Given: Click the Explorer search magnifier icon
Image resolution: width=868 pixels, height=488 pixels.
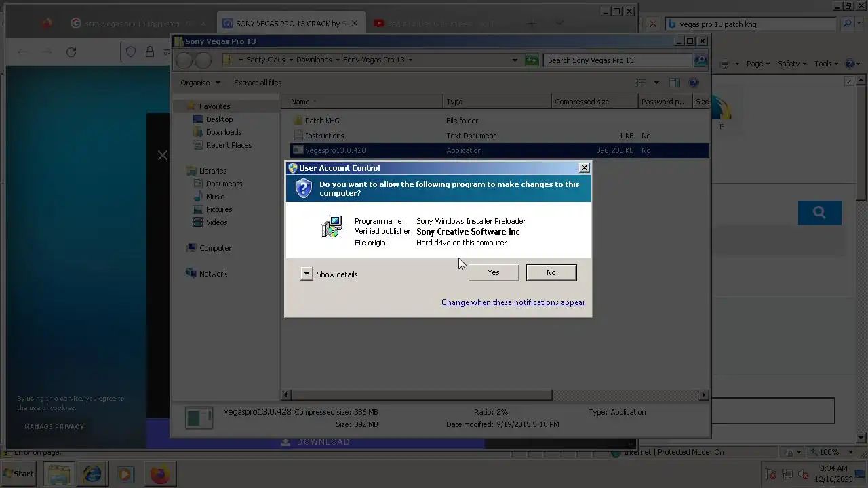Looking at the screenshot, I should pos(701,60).
